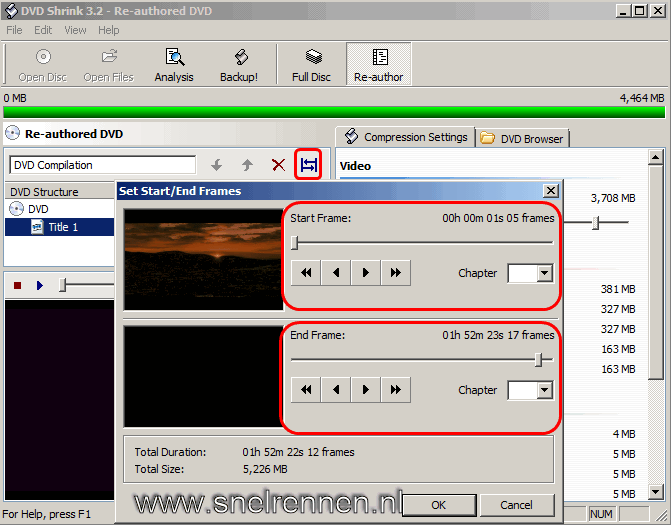Click the End Frame slider handle
Viewport: 671px width, 525px height.
click(x=539, y=360)
